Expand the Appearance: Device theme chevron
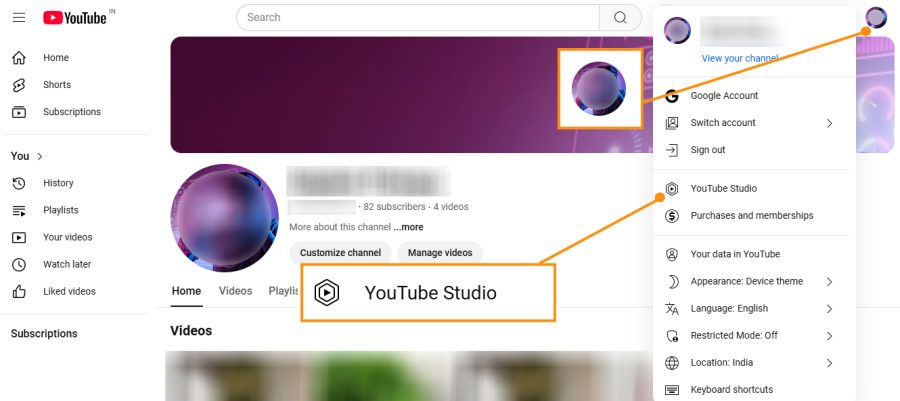The height and width of the screenshot is (401, 900). (x=829, y=282)
